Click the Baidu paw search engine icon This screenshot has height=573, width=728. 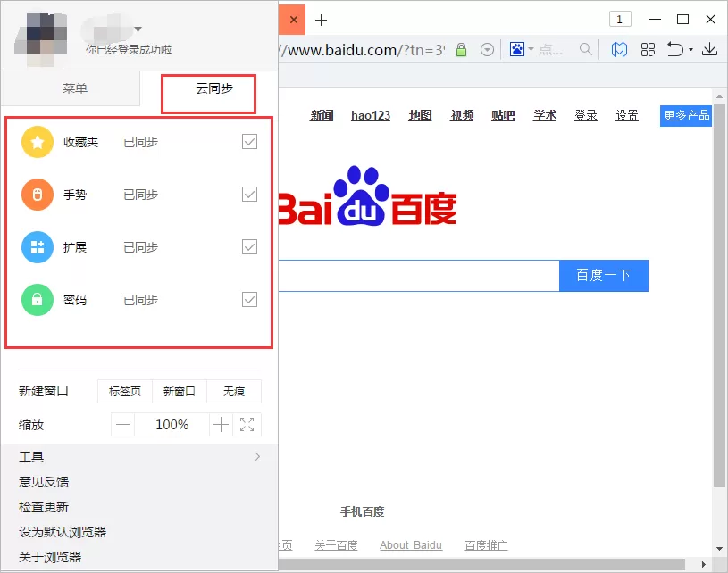point(517,49)
